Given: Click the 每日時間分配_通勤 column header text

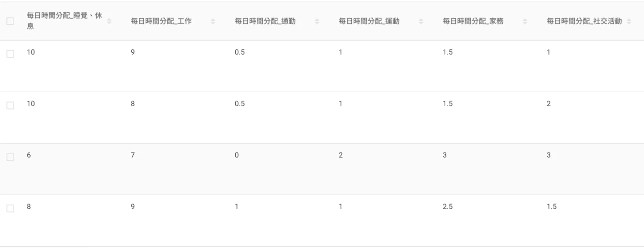Looking at the screenshot, I should 265,21.
